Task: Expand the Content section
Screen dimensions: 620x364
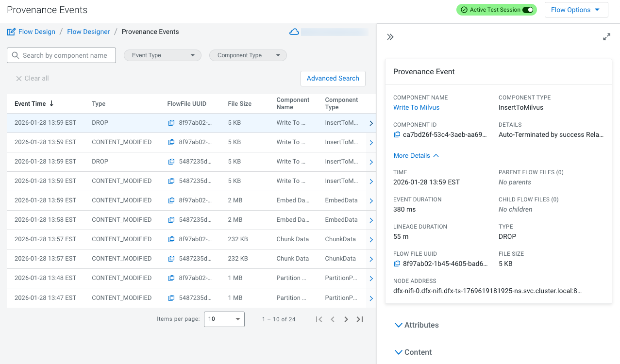Action: point(414,352)
